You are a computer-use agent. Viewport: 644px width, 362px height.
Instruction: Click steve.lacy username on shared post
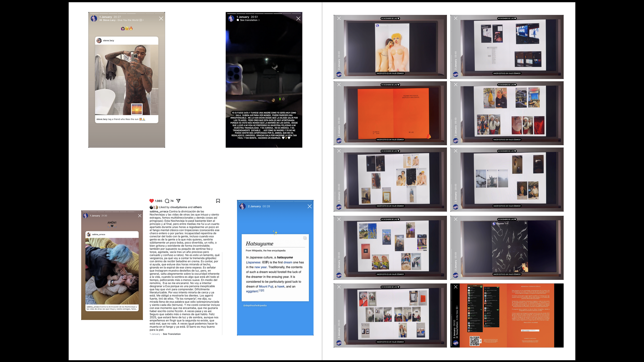108,40
